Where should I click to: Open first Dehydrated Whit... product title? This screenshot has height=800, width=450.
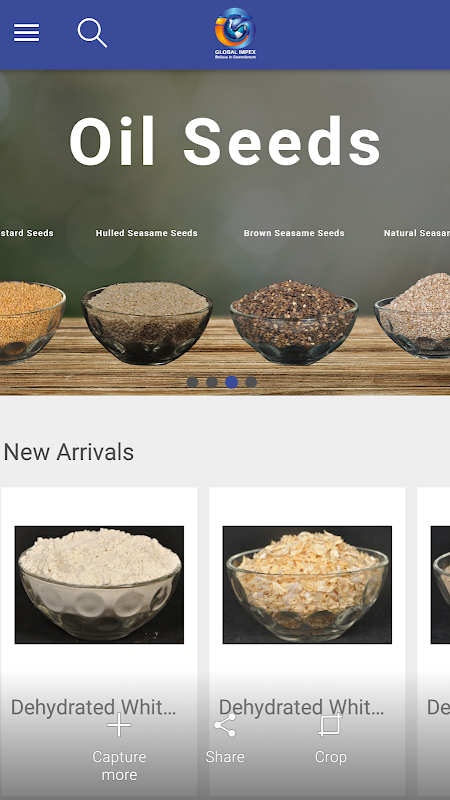pyautogui.click(x=94, y=707)
